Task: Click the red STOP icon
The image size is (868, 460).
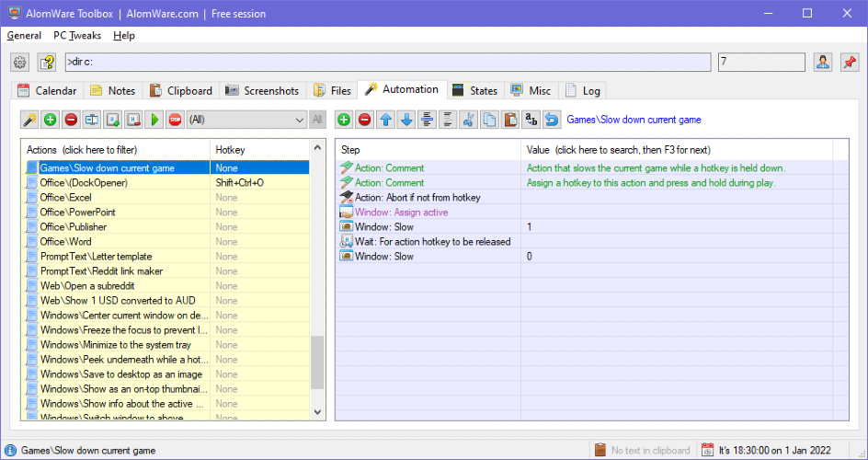Action: pyautogui.click(x=176, y=119)
